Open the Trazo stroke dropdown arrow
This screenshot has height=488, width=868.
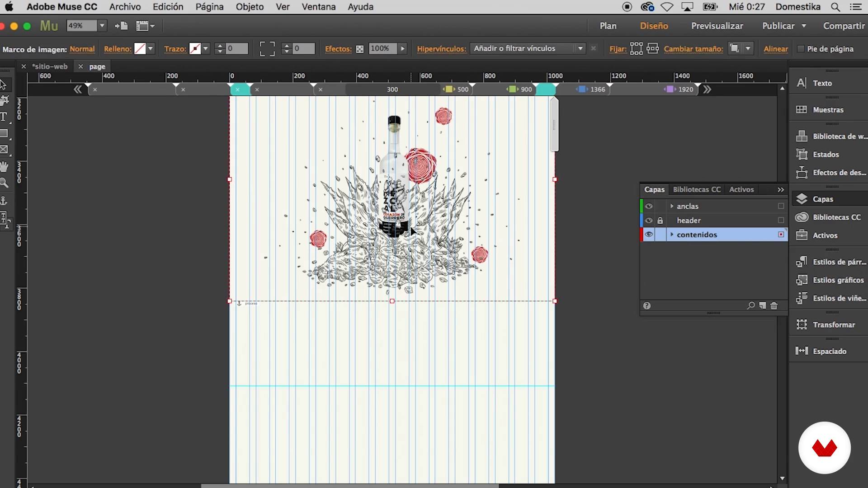tap(206, 49)
